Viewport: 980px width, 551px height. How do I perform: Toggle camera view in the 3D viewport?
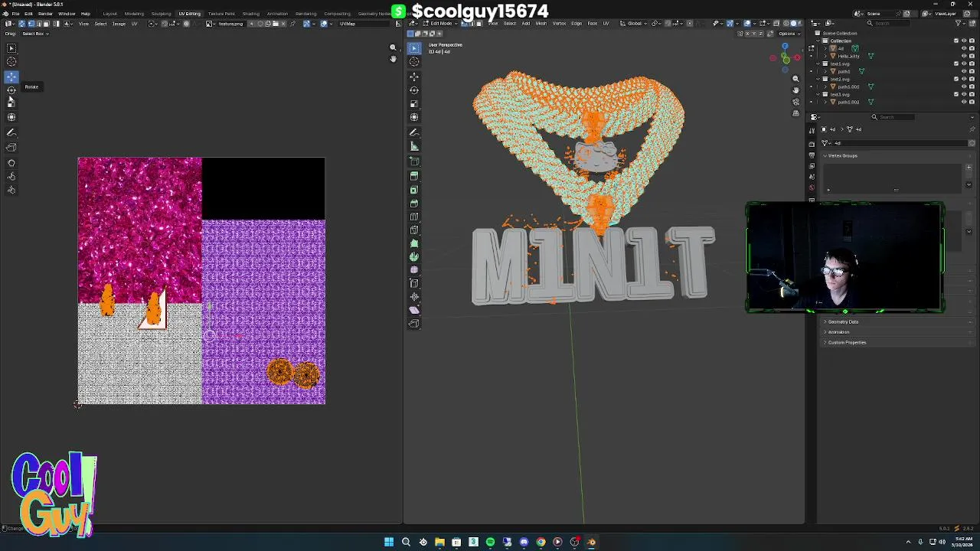795,102
